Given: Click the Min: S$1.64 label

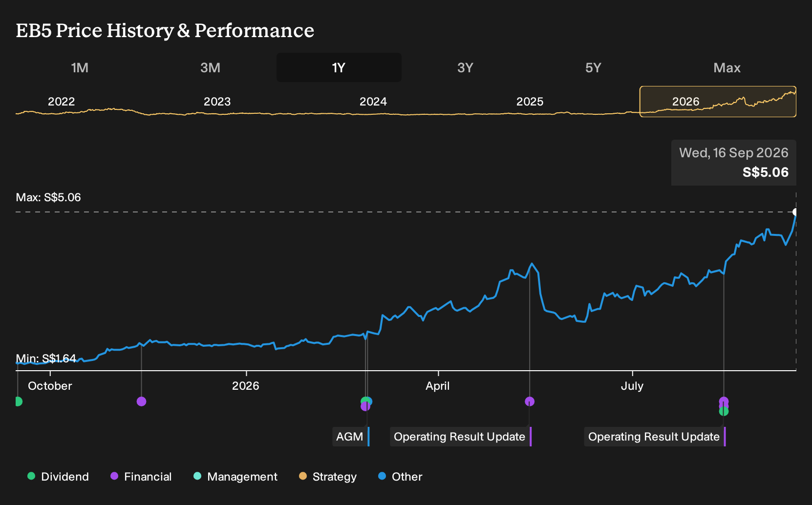Looking at the screenshot, I should click(x=46, y=358).
